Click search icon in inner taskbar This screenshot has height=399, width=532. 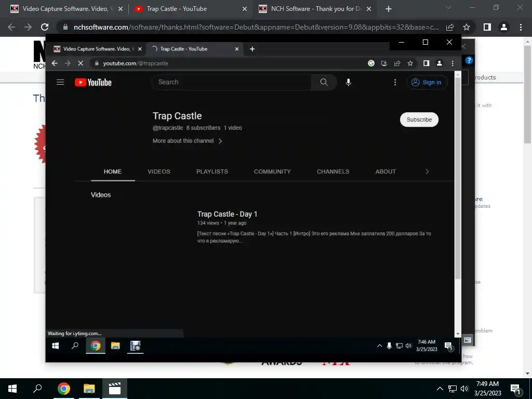point(75,345)
